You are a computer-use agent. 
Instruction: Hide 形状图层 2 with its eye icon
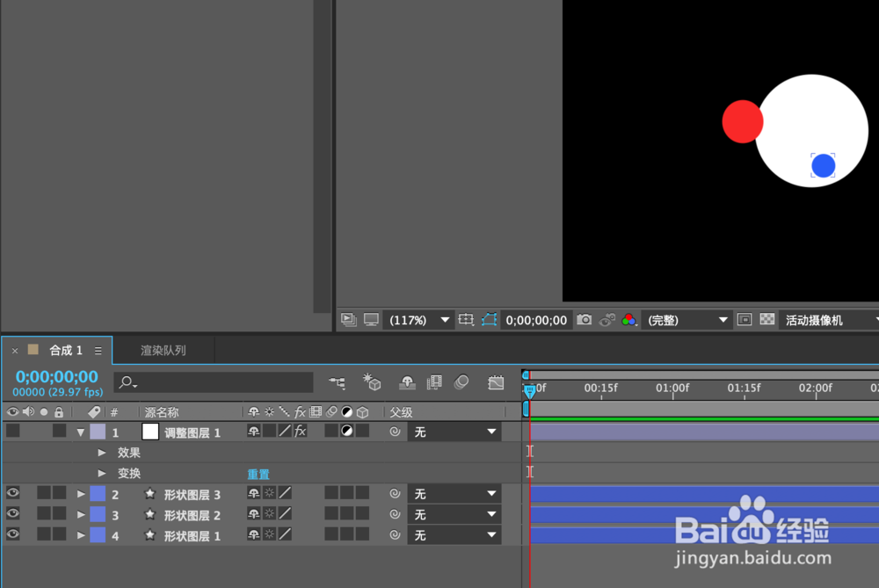tap(12, 513)
